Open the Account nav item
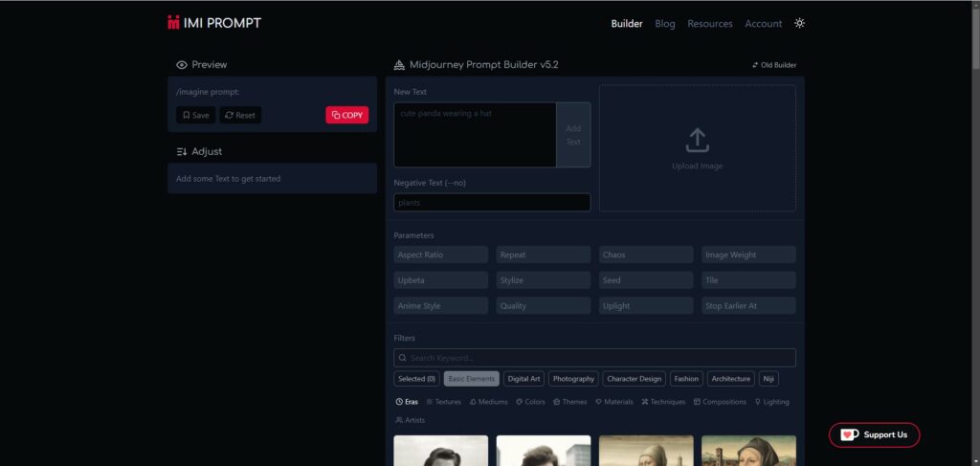 click(763, 24)
